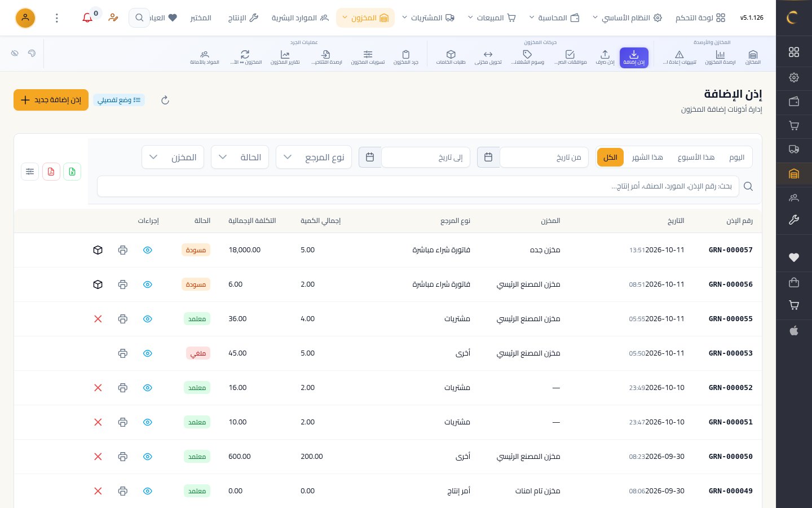The width and height of the screenshot is (812, 508).
Task: Export the table to Excel
Action: point(72,172)
